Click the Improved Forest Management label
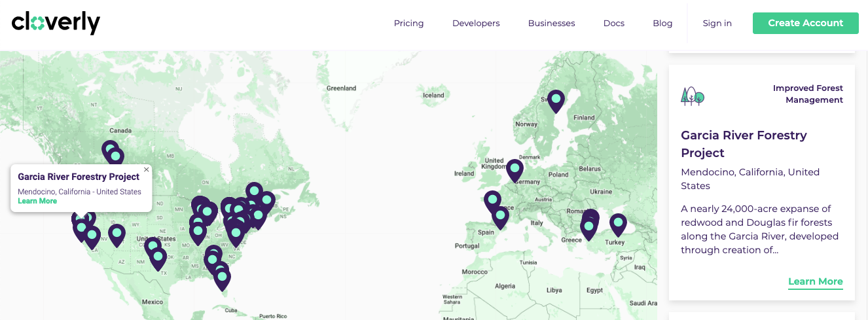 (x=808, y=94)
